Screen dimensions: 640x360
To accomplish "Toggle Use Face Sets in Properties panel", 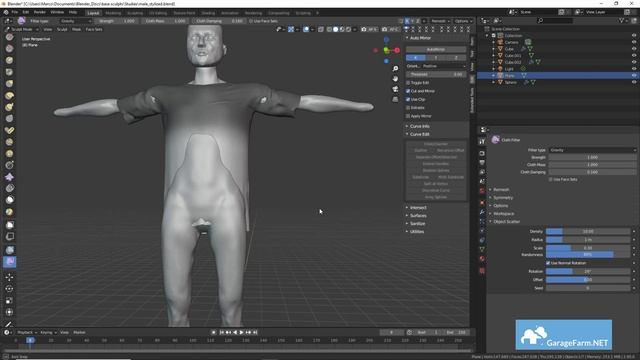I will pos(551,179).
